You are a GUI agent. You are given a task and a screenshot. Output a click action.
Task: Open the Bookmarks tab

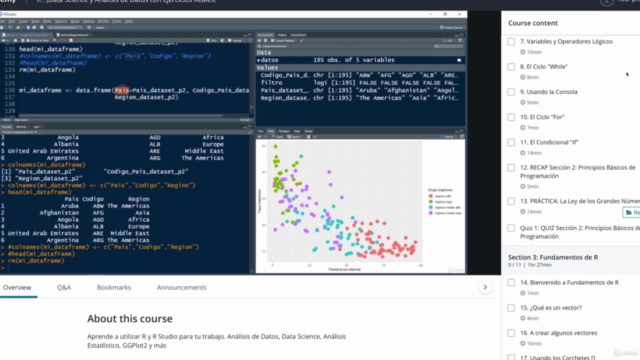coord(114,287)
